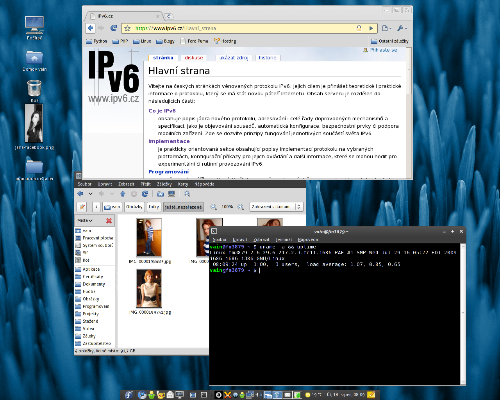
Task: Close the file manager sidebar with red X
Action: click(x=109, y=221)
